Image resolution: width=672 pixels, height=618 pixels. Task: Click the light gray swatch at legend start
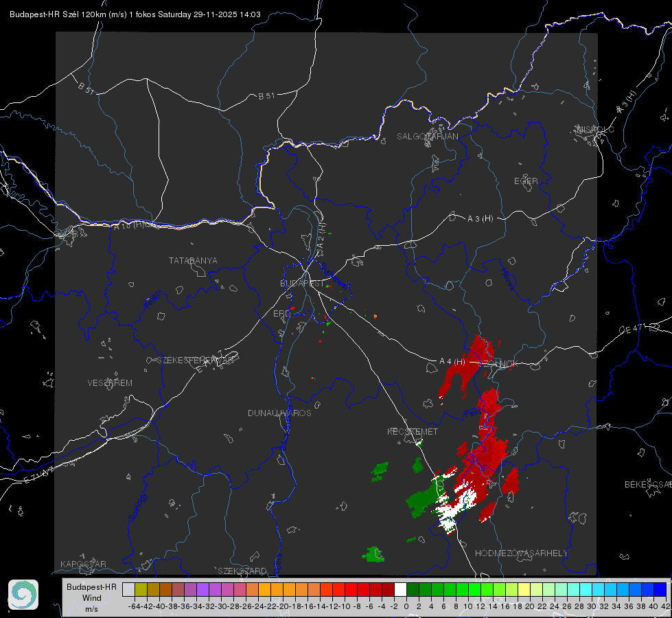pos(128,589)
